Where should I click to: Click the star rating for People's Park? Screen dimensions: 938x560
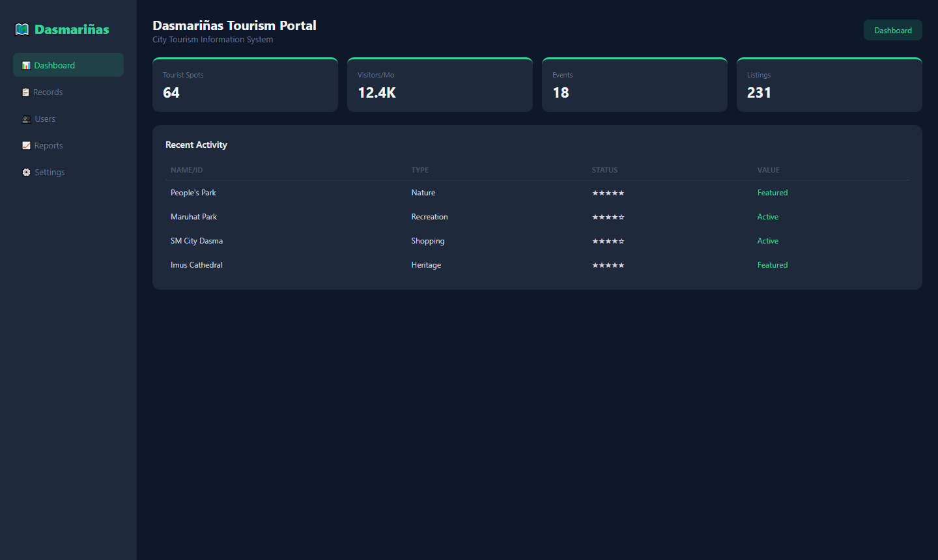pos(608,193)
